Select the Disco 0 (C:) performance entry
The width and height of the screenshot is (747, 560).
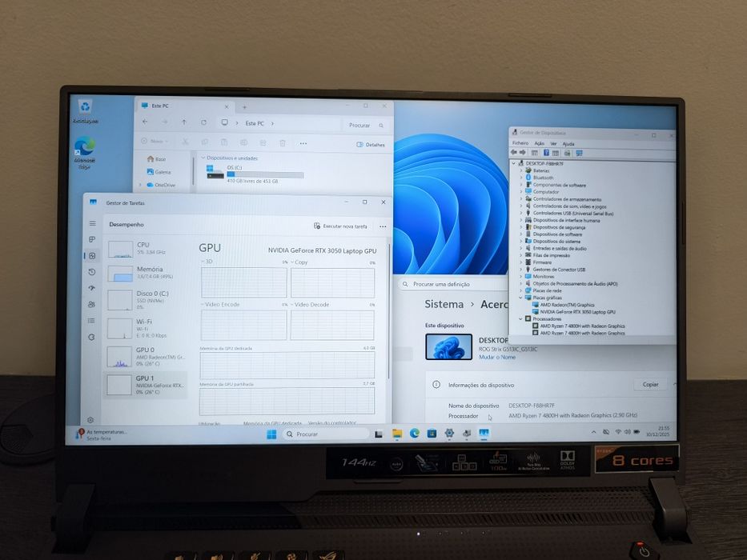point(145,300)
